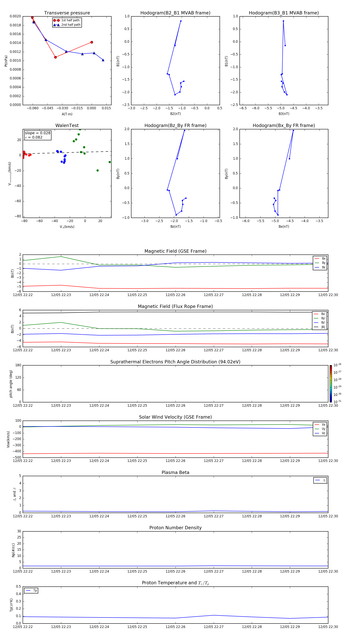Click the 'B2(nT)' x-axis label
The width and height of the screenshot is (351, 644).
[175, 114]
